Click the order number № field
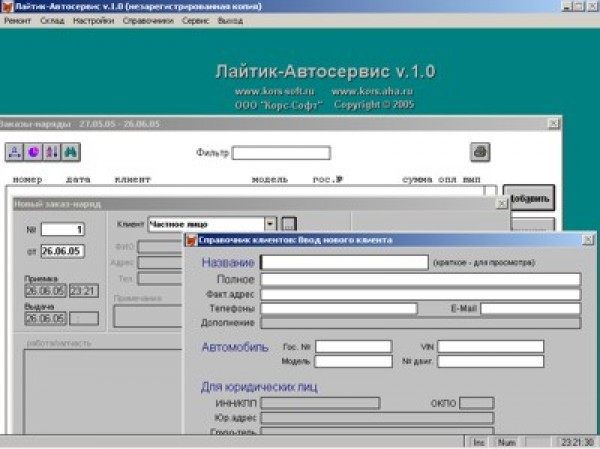Image resolution: width=600 pixels, height=449 pixels. coord(63,229)
